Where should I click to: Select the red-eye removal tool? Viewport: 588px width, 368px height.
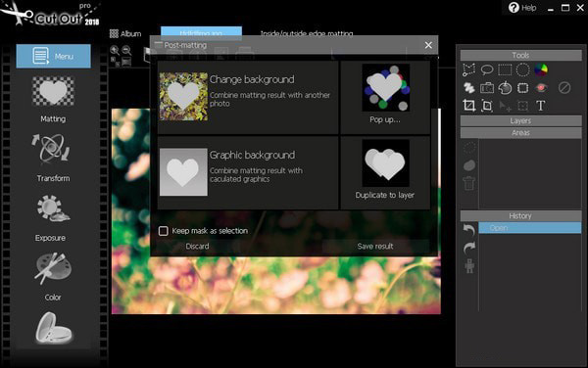point(541,88)
